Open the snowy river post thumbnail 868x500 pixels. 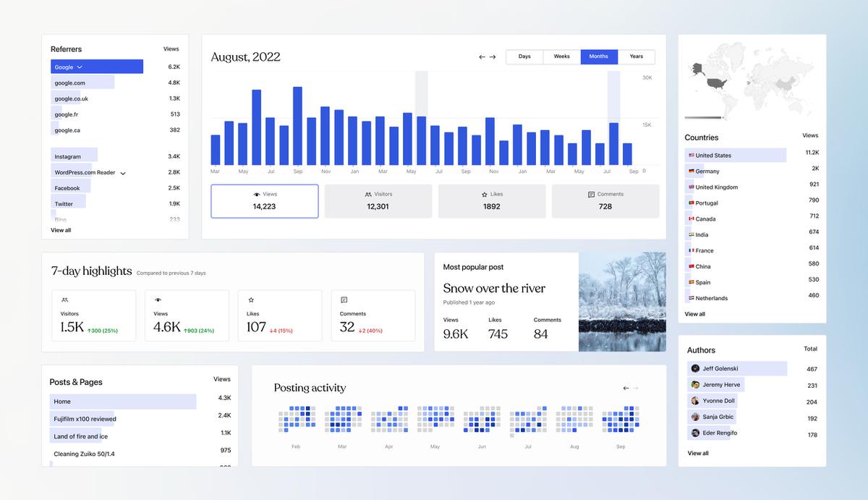pyautogui.click(x=622, y=302)
